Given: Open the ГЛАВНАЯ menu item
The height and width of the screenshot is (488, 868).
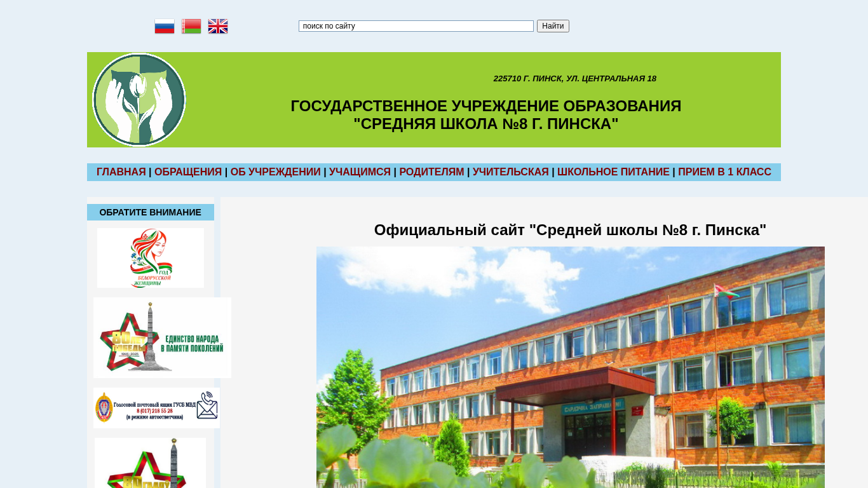Looking at the screenshot, I should pos(121,172).
